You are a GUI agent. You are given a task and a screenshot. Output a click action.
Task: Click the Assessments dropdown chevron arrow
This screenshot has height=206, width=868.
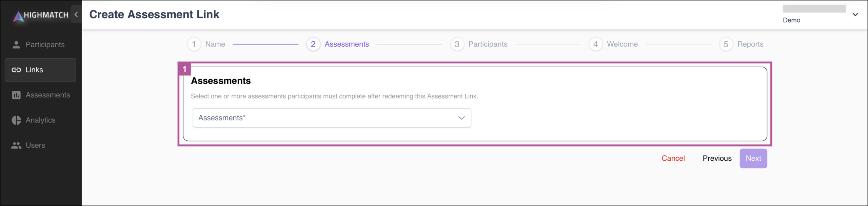[461, 118]
